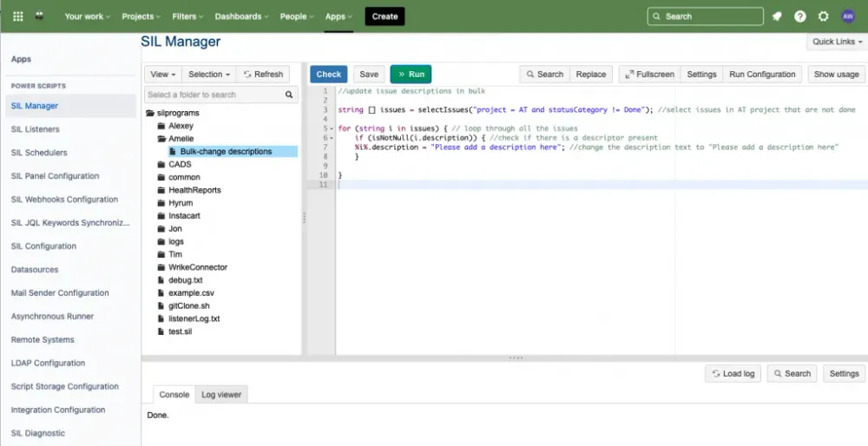Click Load log button
868x446 pixels.
pyautogui.click(x=733, y=373)
